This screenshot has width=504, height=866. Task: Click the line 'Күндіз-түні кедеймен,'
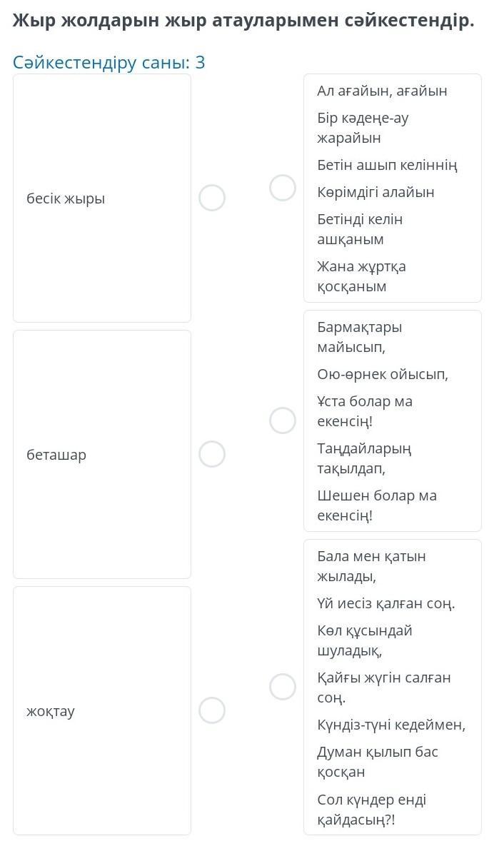391,725
